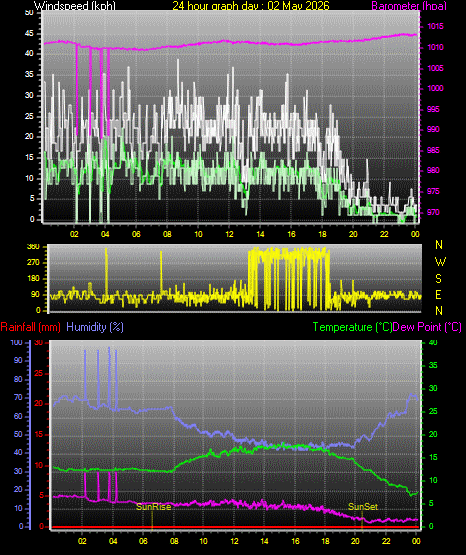This screenshot has width=466, height=555.
Task: Click the 12 hour tick under wind graph
Action: (229, 234)
